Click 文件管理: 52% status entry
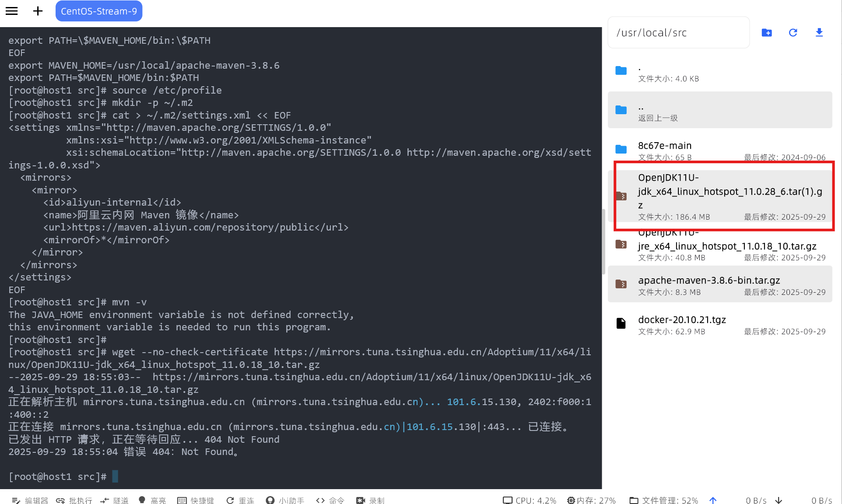This screenshot has height=504, width=842. [664, 500]
